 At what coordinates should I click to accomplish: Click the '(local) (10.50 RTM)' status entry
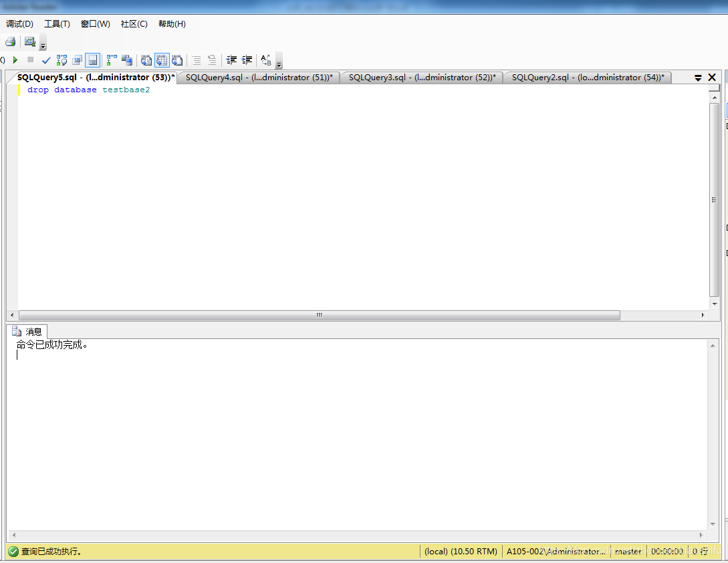461,552
